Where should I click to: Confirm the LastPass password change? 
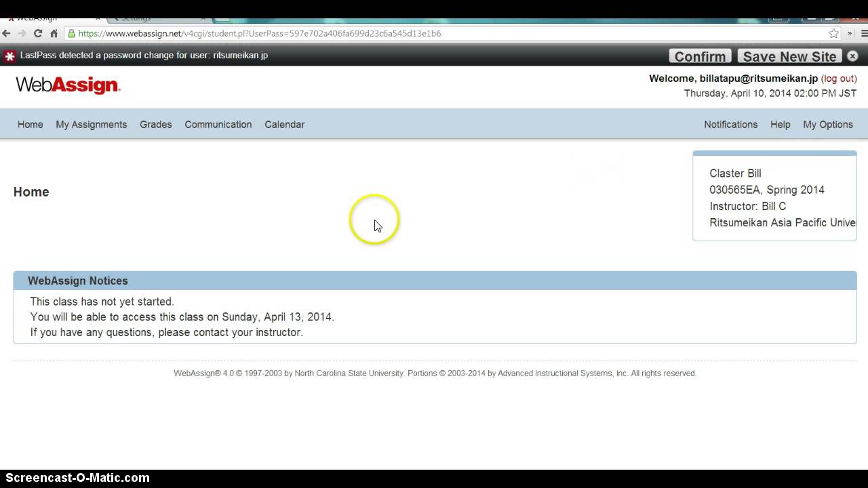coord(701,56)
